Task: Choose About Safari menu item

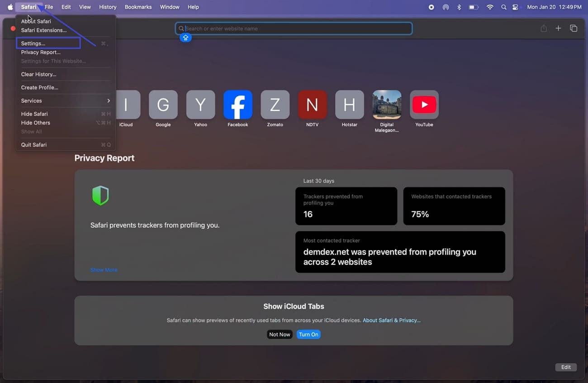Action: [x=66, y=21]
